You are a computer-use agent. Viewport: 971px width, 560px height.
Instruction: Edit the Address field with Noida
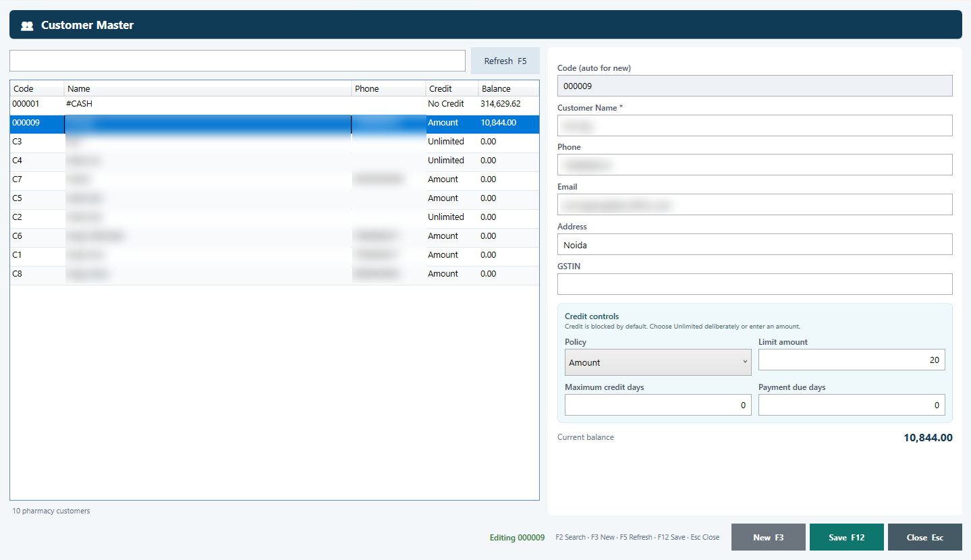coord(754,244)
